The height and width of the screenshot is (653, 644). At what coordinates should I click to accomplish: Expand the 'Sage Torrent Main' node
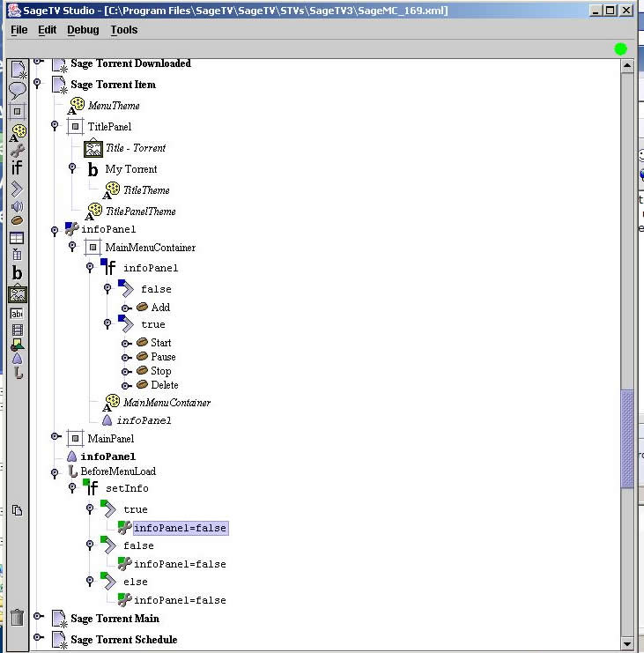(x=38, y=616)
